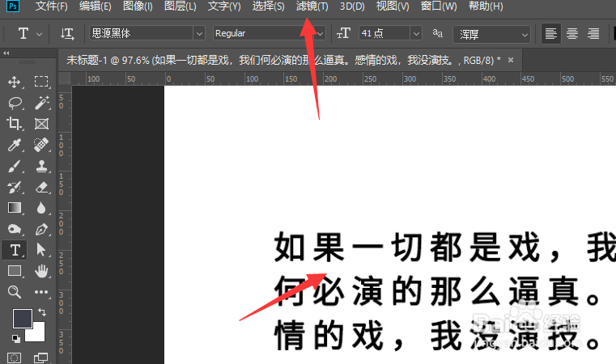The image size is (616, 364).
Task: Select the Clone Stamp tool
Action: (x=41, y=166)
